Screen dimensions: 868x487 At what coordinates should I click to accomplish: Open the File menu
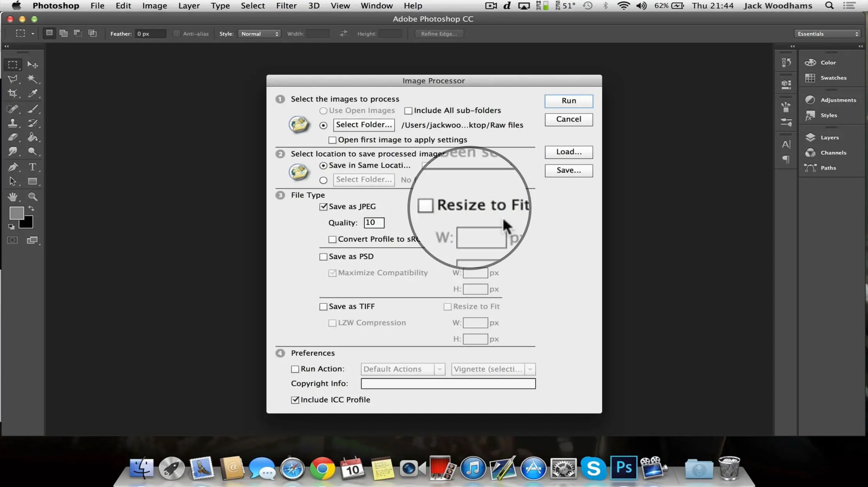97,5
